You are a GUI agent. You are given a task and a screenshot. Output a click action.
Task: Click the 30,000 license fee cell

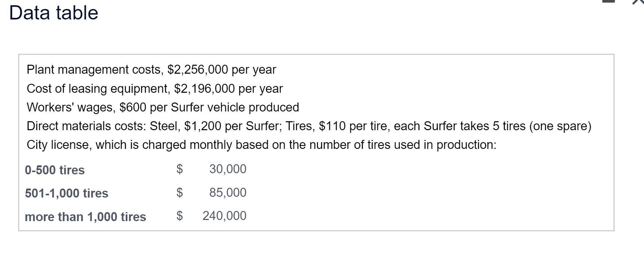click(228, 169)
